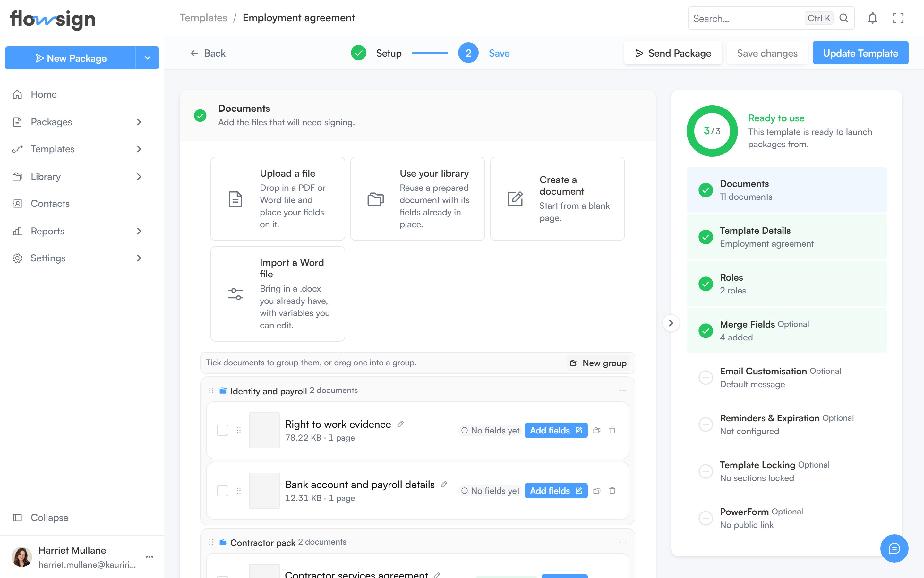This screenshot has height=578, width=924.
Task: Go Back
Action: [208, 53]
